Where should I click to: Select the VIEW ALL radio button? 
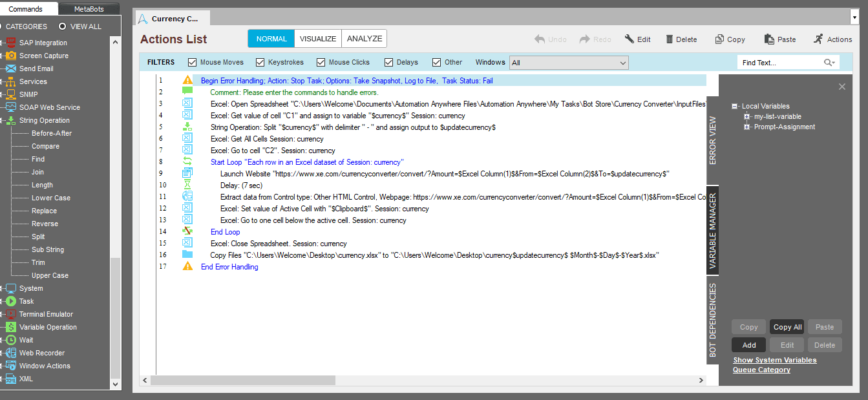pos(63,26)
